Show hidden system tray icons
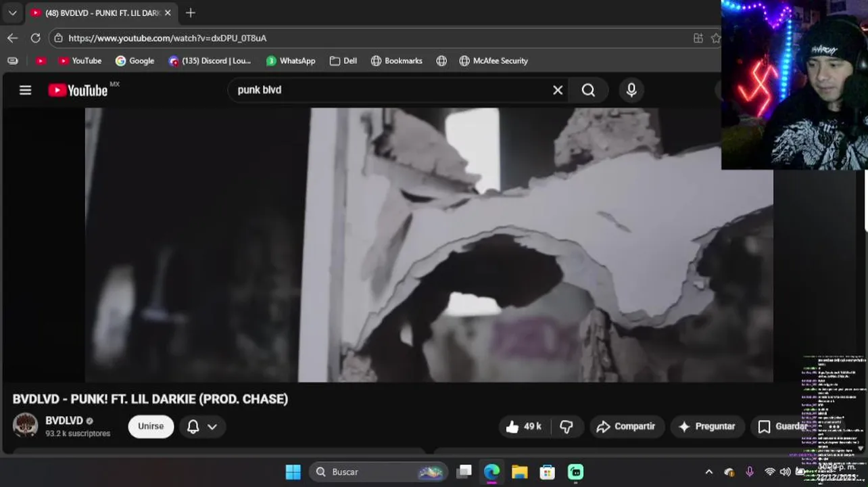This screenshot has width=868, height=487. [x=708, y=471]
